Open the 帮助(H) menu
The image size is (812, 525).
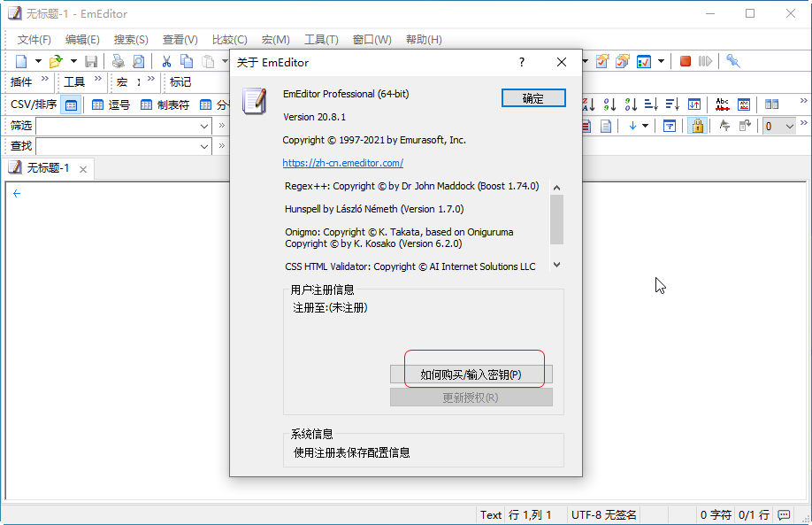(424, 40)
